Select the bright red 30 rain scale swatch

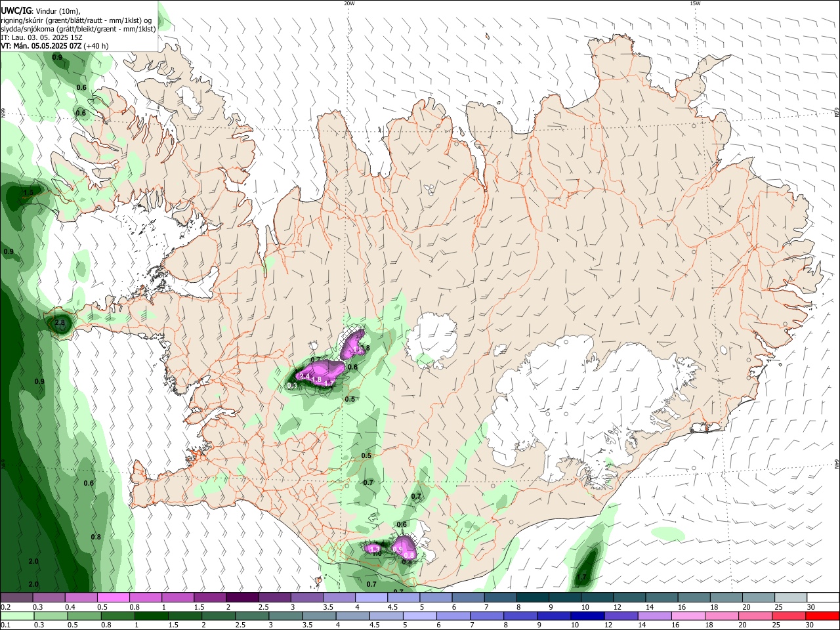822,616
